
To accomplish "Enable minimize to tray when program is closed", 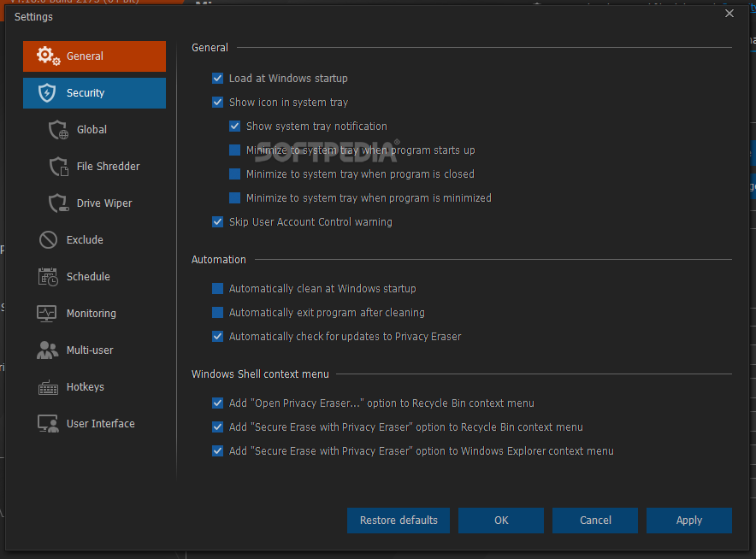I will point(235,174).
